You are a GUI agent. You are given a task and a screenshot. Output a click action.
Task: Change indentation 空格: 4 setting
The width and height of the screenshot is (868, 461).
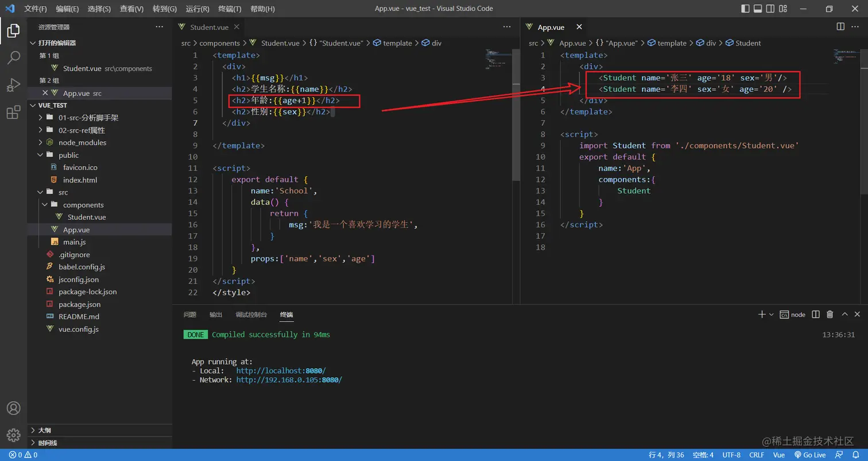tap(703, 455)
